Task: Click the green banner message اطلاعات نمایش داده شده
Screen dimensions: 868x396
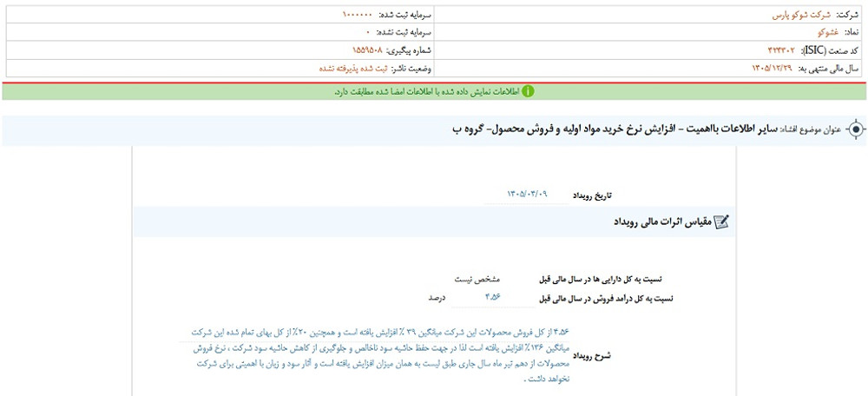Action: tap(427, 92)
